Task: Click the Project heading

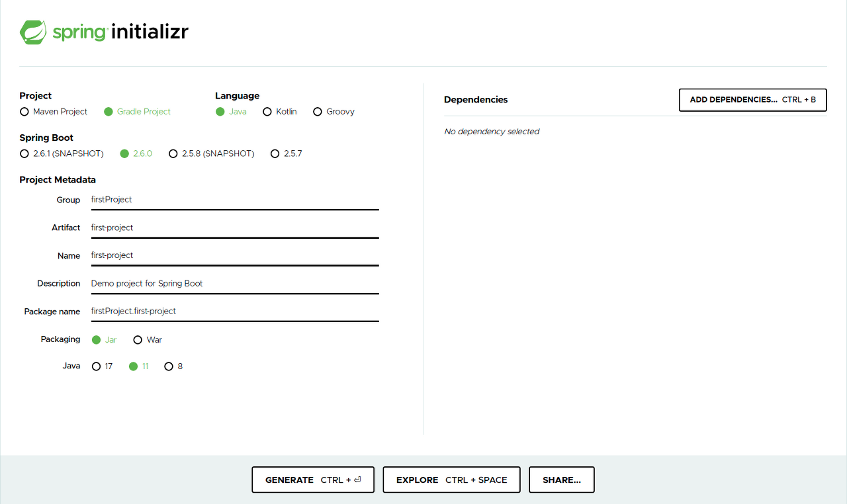Action: point(36,96)
